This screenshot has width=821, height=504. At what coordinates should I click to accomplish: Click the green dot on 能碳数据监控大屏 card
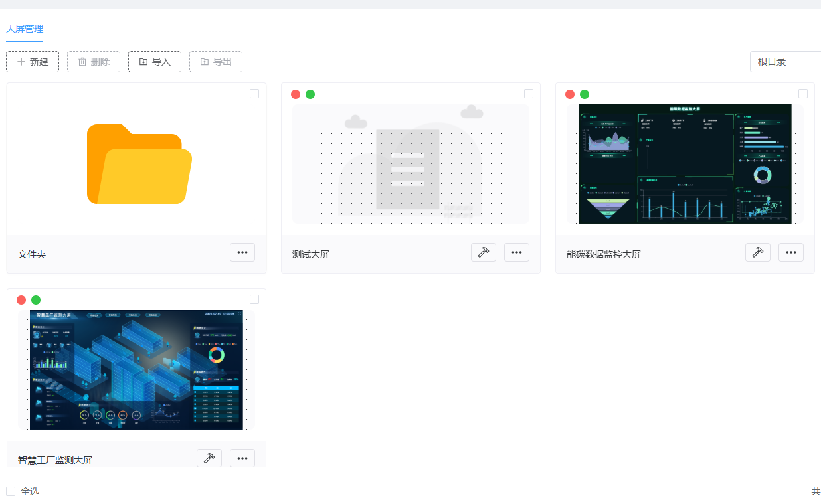tap(585, 94)
